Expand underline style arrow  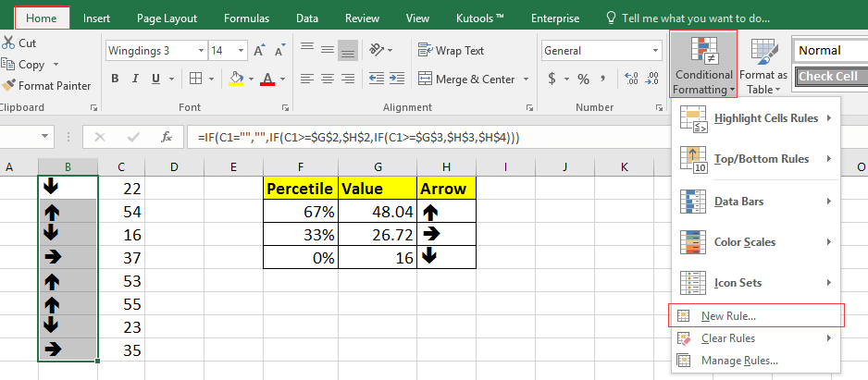click(x=171, y=80)
